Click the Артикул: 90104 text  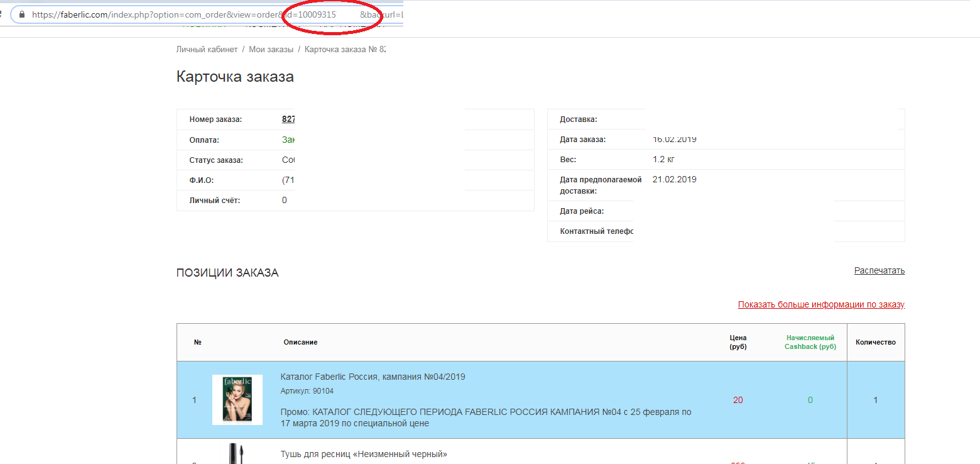tap(307, 391)
